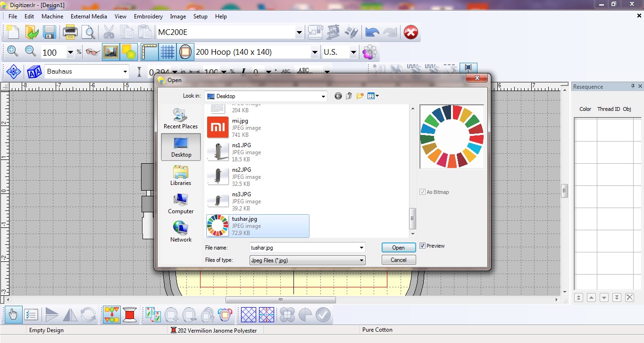Open the U.S. units dropdown

click(x=353, y=52)
